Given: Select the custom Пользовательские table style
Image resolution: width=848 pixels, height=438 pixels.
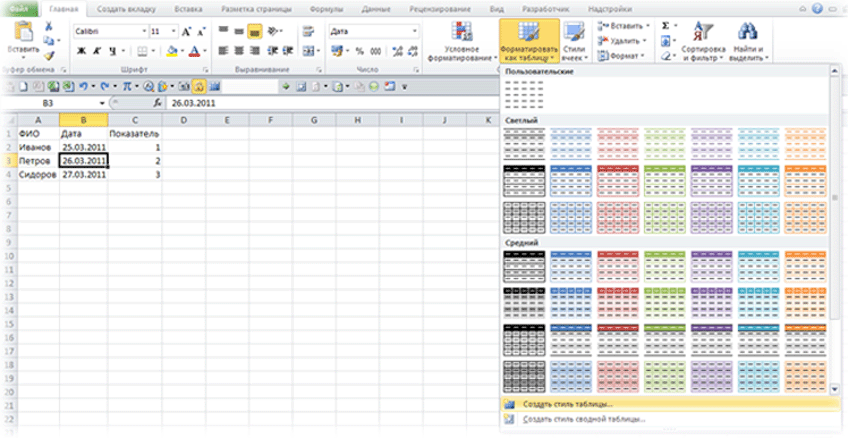Looking at the screenshot, I should [x=524, y=95].
